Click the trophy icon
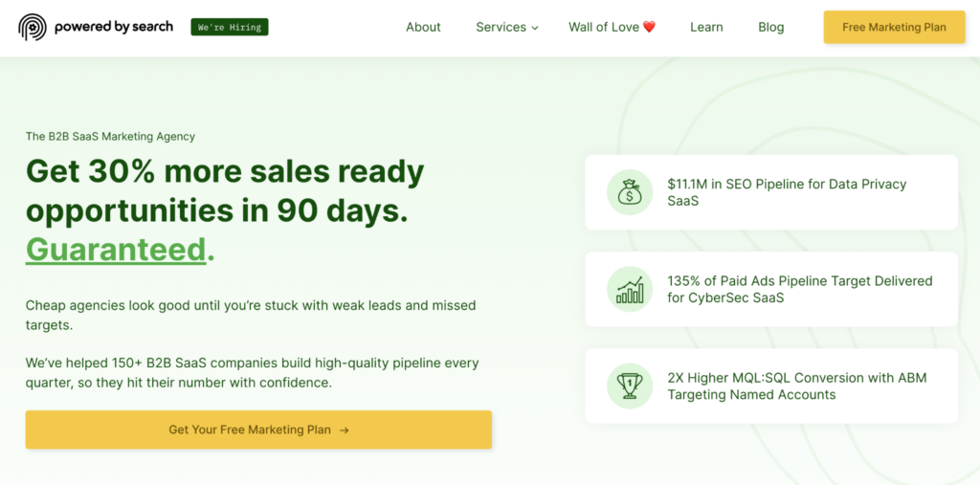This screenshot has width=980, height=485. click(x=629, y=386)
